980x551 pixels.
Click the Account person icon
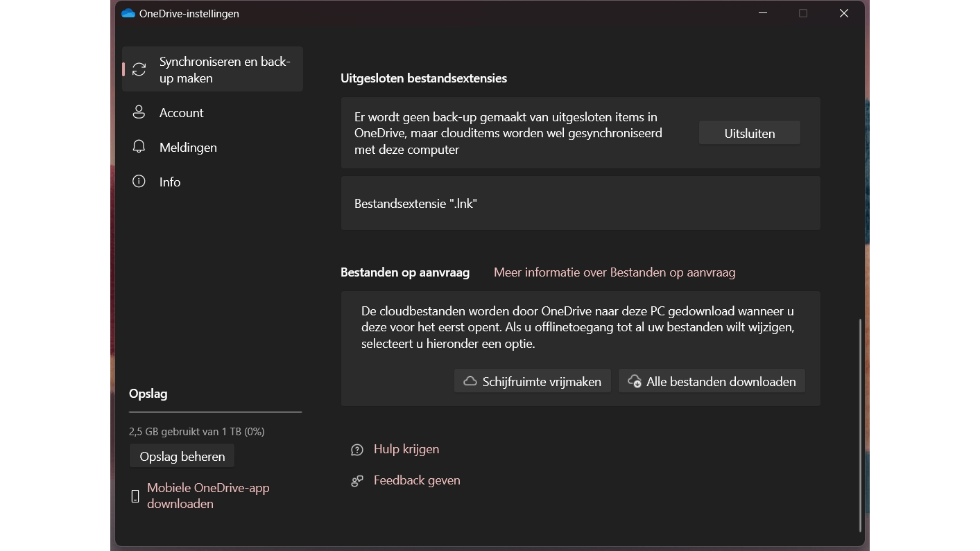point(139,112)
